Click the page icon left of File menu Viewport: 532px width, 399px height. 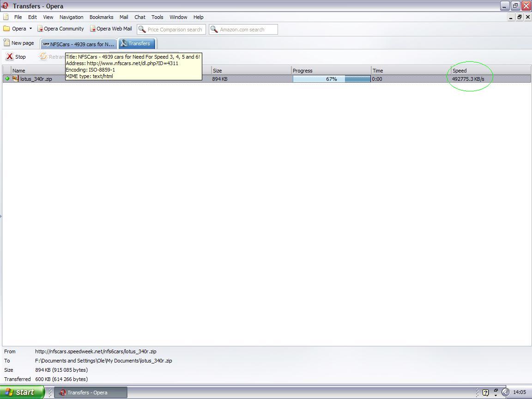tap(6, 17)
